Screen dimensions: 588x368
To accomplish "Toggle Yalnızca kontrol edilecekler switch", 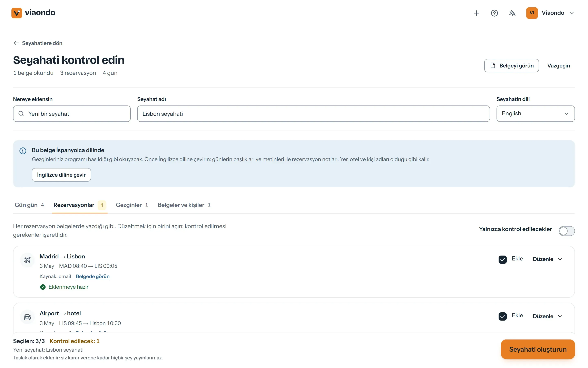I will [x=566, y=231].
